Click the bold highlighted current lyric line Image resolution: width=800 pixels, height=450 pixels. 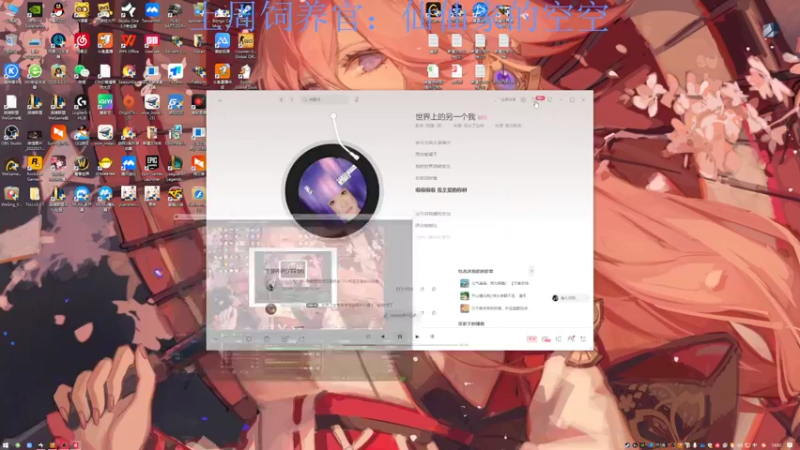[441, 190]
